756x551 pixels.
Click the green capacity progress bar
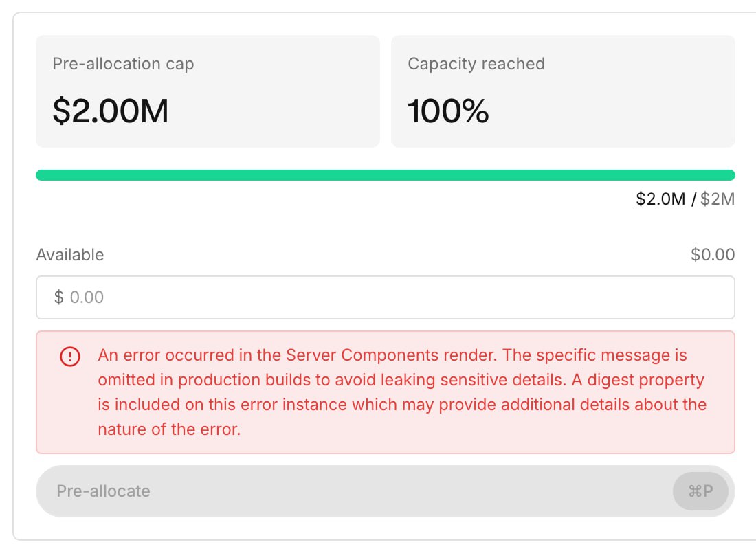click(385, 175)
